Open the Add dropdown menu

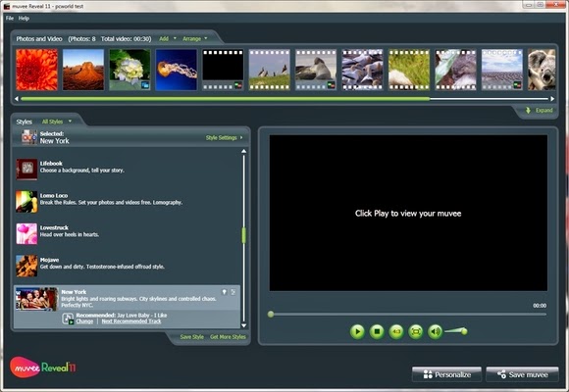168,39
